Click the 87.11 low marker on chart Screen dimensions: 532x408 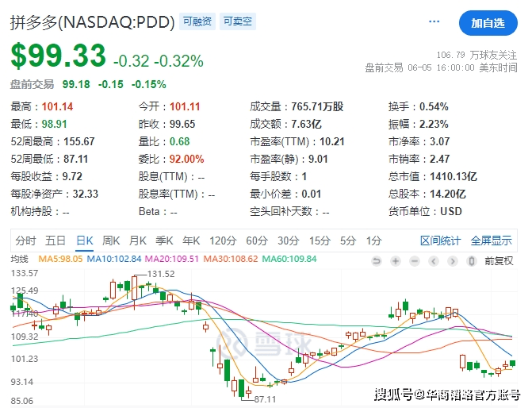click(x=265, y=399)
